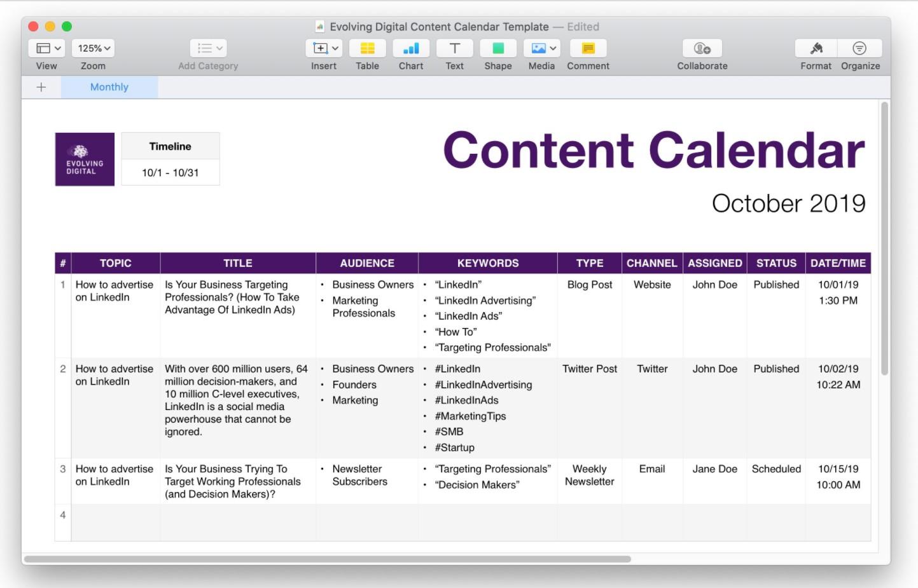Select the Timeline header cell
The height and width of the screenshot is (588, 918).
[x=170, y=146]
